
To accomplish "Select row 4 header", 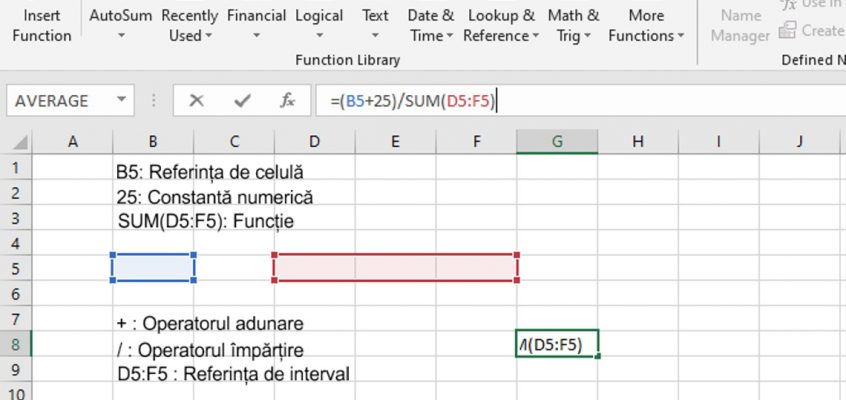I will (16, 243).
